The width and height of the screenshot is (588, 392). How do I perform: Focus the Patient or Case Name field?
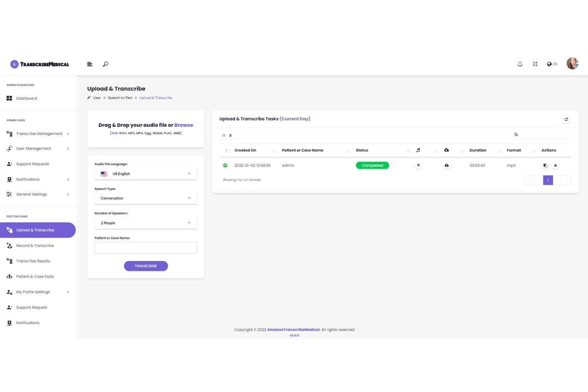[x=146, y=248]
